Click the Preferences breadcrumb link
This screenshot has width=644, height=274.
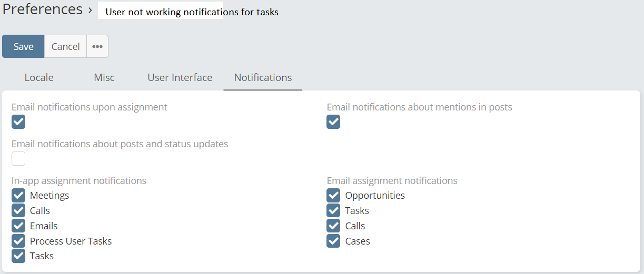click(x=43, y=9)
